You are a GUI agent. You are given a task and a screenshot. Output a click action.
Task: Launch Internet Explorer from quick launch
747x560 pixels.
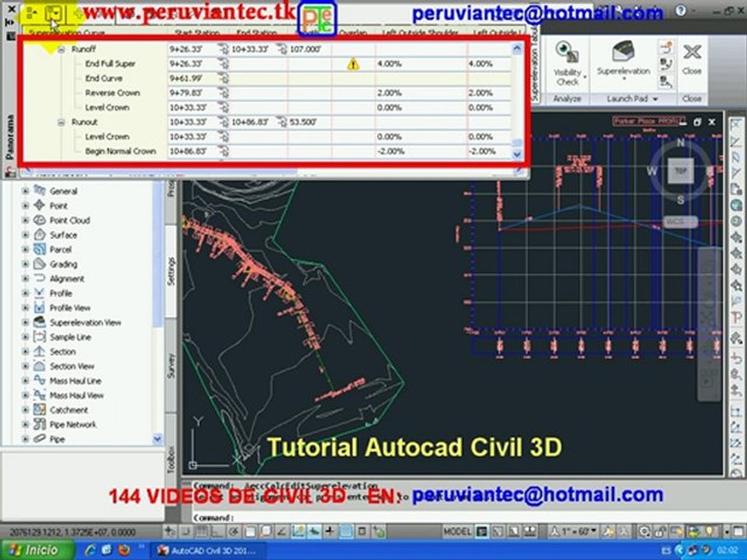[x=89, y=551]
